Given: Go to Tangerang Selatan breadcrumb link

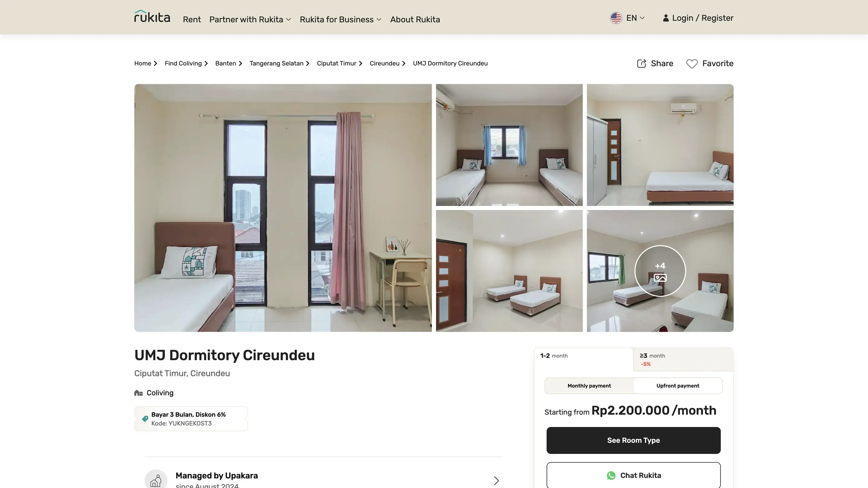Looking at the screenshot, I should click(276, 63).
